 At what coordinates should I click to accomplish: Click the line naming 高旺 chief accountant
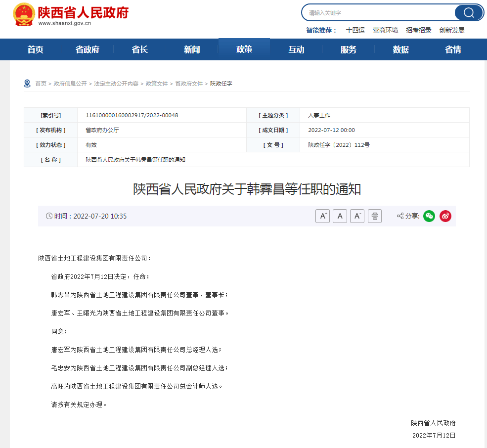click(136, 387)
